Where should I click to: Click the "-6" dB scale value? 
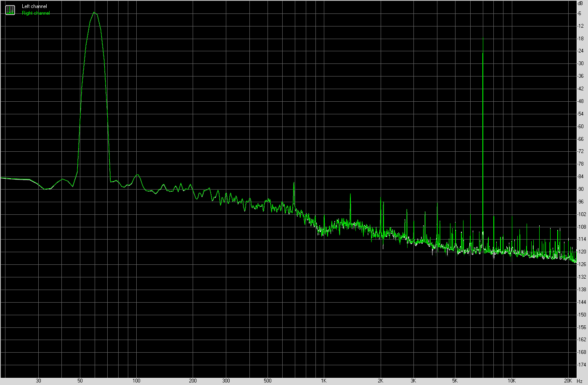(580, 13)
